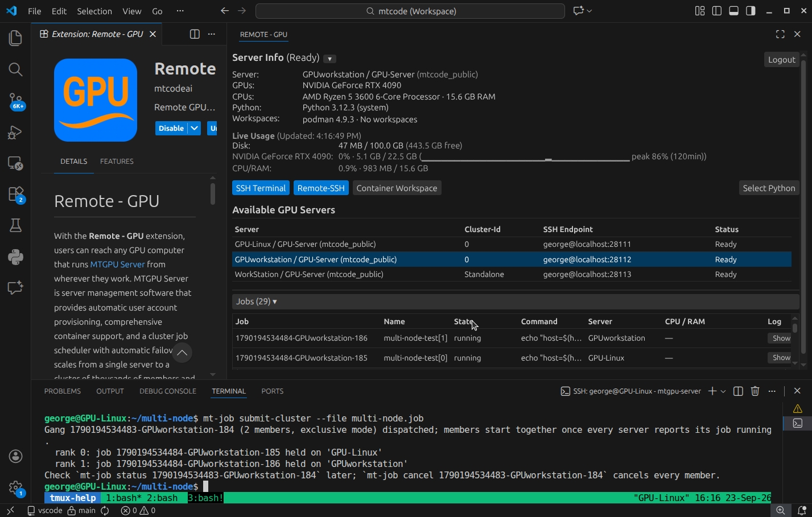
Task: Click the Select Python button
Action: point(769,188)
